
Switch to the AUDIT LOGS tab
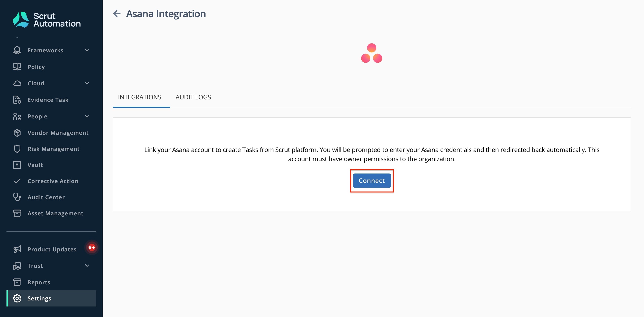point(193,97)
